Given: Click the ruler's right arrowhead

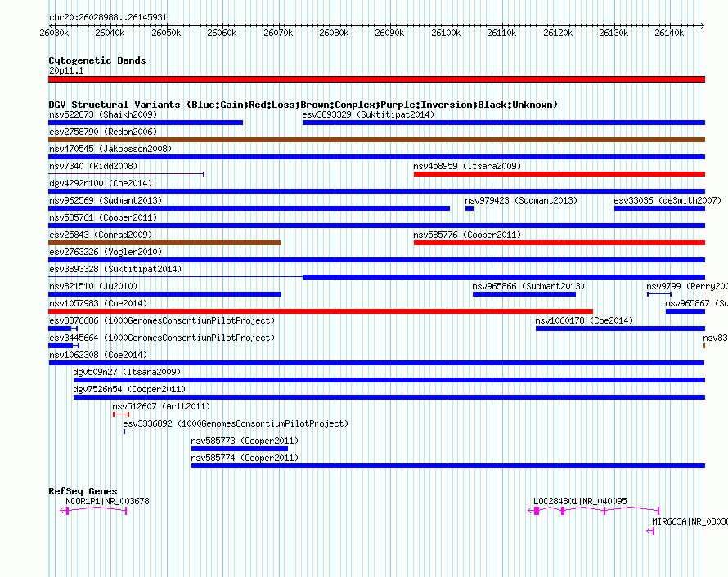Looking at the screenshot, I should click(x=703, y=26).
